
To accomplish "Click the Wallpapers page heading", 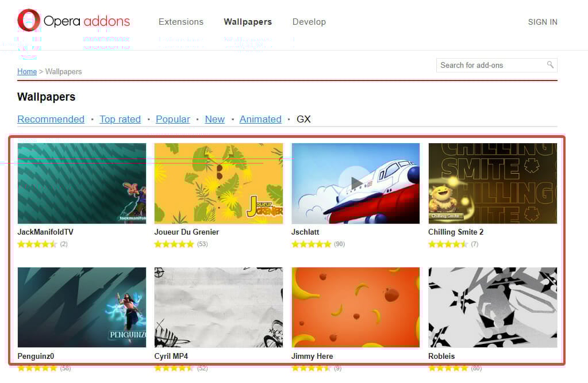I will tap(46, 97).
